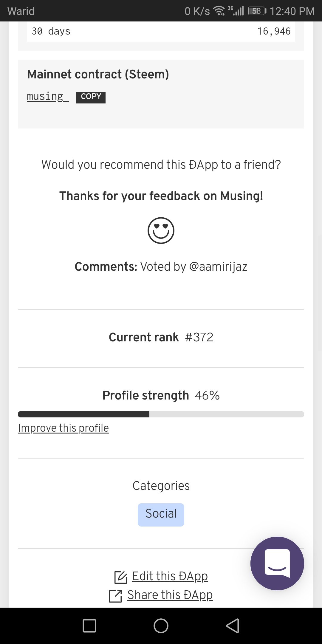The image size is (322, 644).
Task: Tap the 30 days stats row
Action: click(161, 31)
